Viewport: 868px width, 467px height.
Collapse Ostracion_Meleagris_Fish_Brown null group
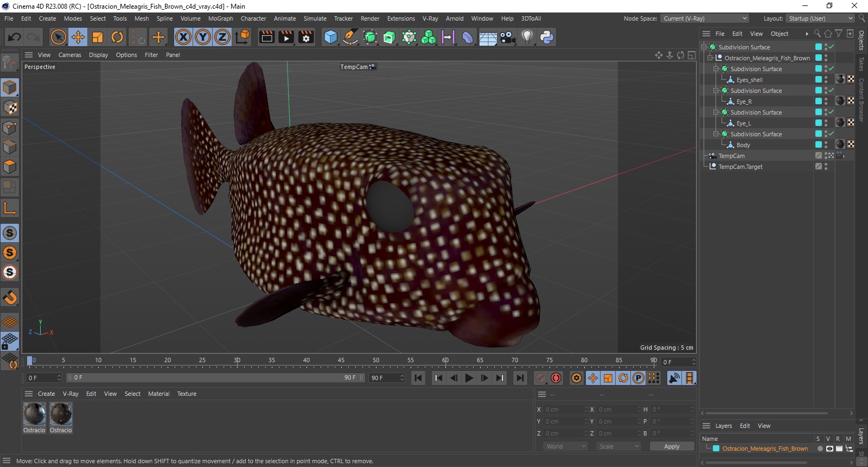point(710,58)
